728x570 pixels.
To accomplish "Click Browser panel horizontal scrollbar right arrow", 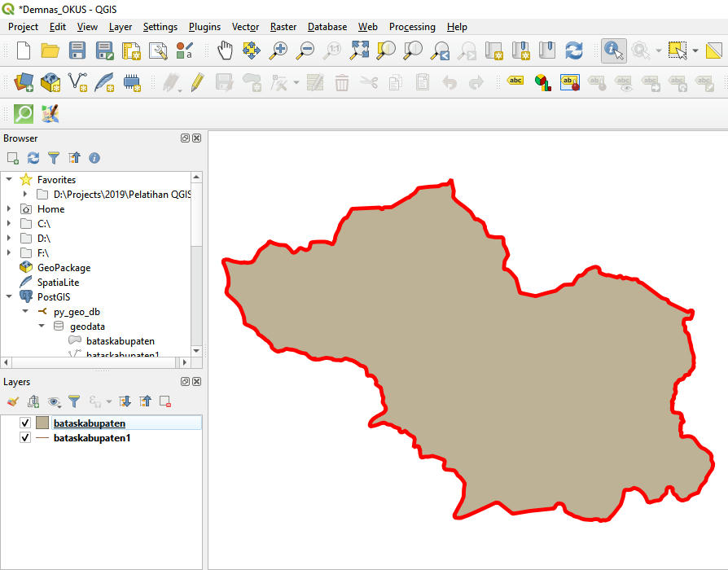I will [185, 362].
